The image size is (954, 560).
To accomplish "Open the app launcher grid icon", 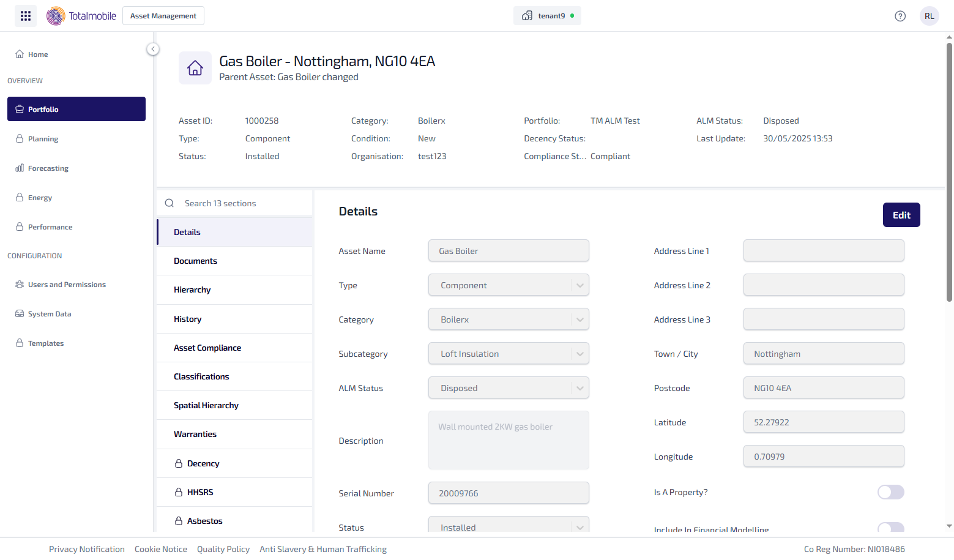I will 26,16.
